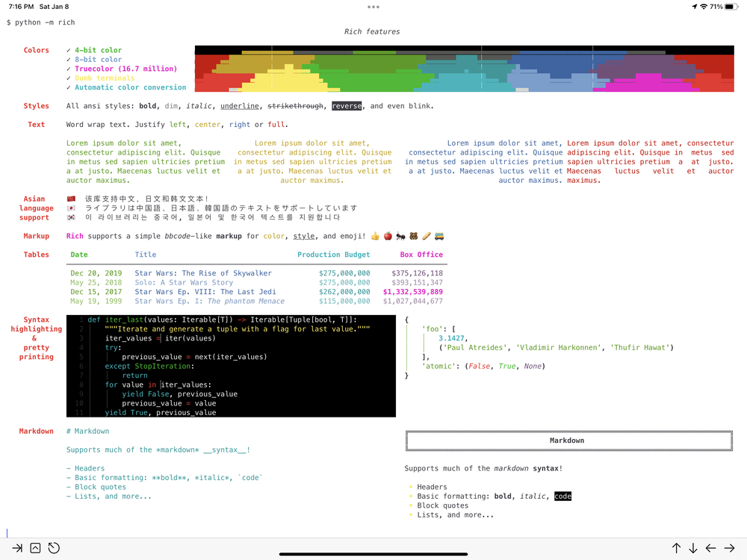Open the three-dot multitasking menu at top
Image resolution: width=747 pixels, height=560 pixels.
[x=373, y=7]
